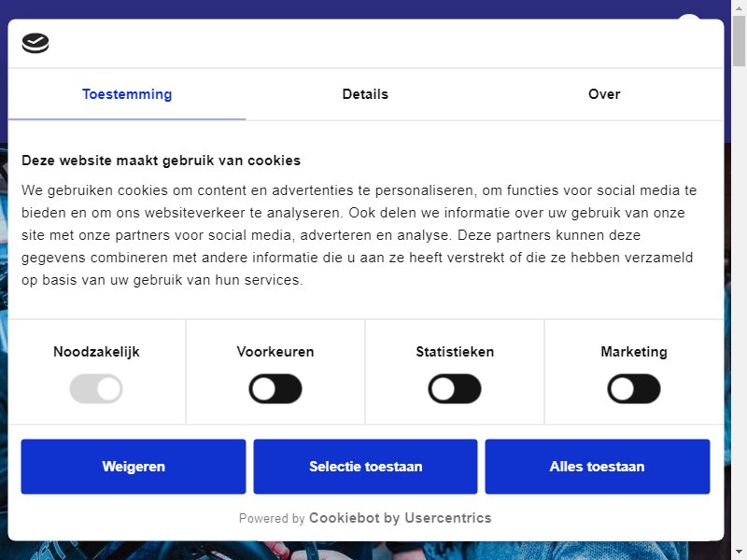The image size is (747, 560).
Task: Click the scrollbar down arrow
Action: click(739, 553)
